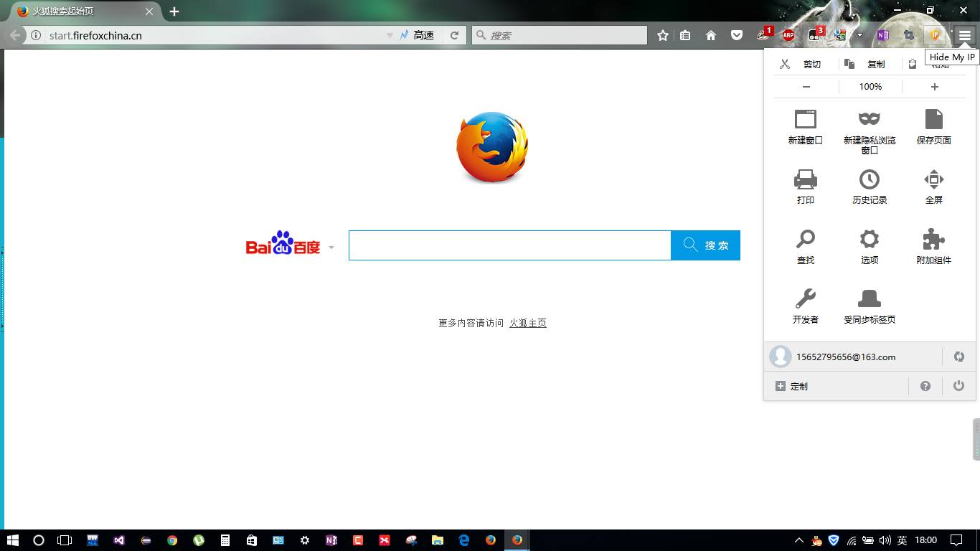Screen dimensions: 980x551
Task: Click the toolbar search box (搜索)
Action: tap(560, 35)
